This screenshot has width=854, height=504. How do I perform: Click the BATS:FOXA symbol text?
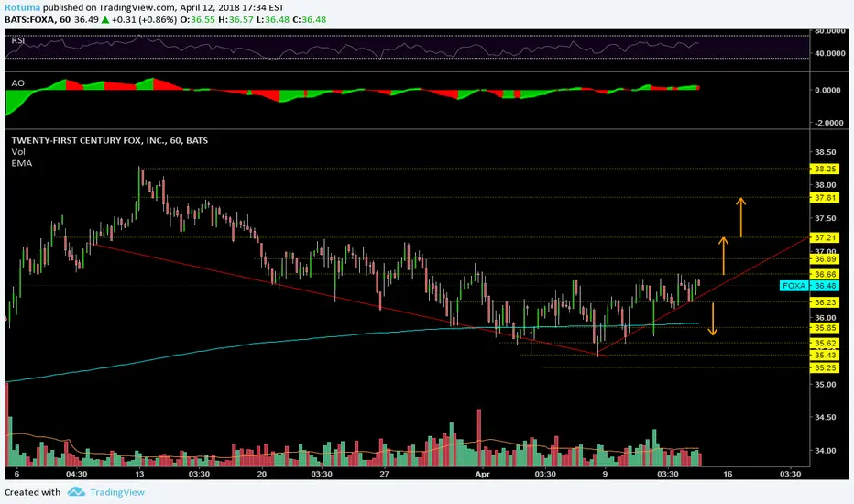(x=29, y=19)
